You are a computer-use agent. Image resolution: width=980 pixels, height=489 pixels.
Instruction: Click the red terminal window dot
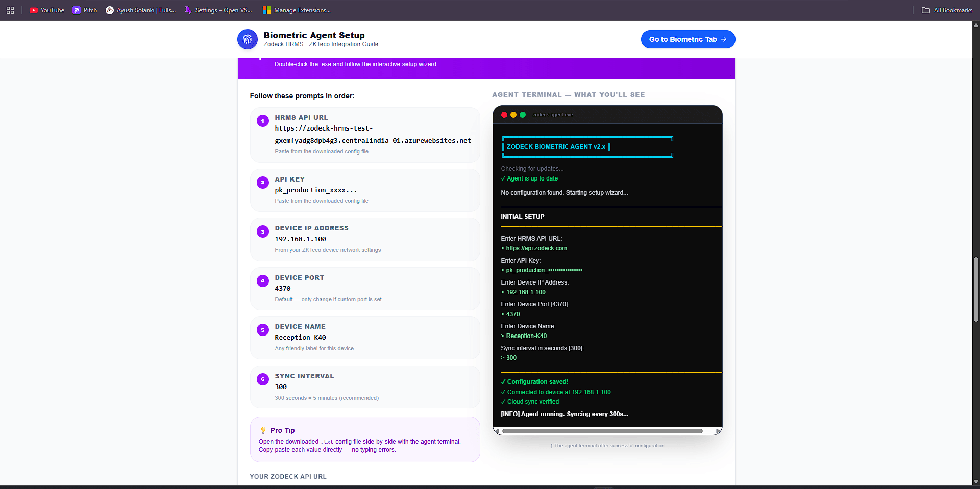[504, 115]
